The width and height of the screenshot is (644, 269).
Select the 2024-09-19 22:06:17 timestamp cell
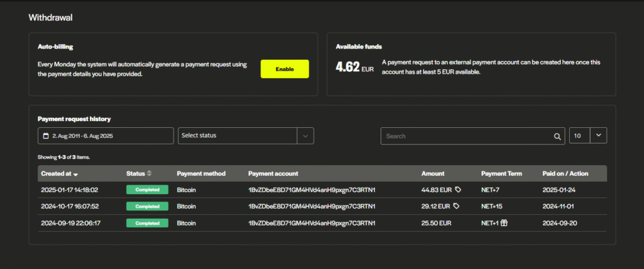point(70,223)
